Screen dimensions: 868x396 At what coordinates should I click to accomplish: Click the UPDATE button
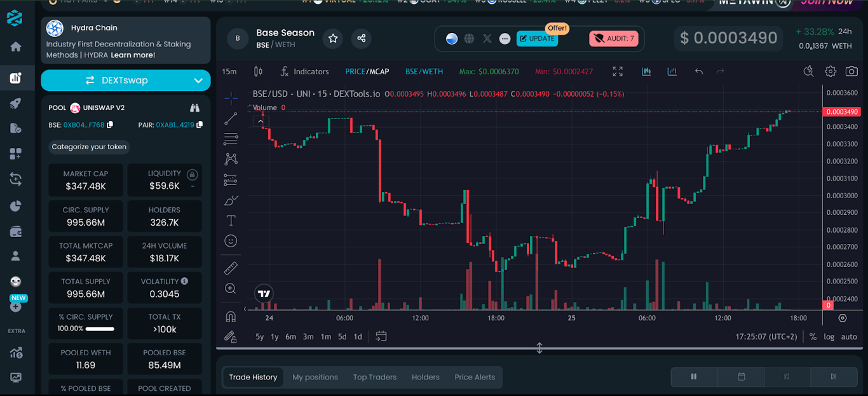click(x=537, y=39)
